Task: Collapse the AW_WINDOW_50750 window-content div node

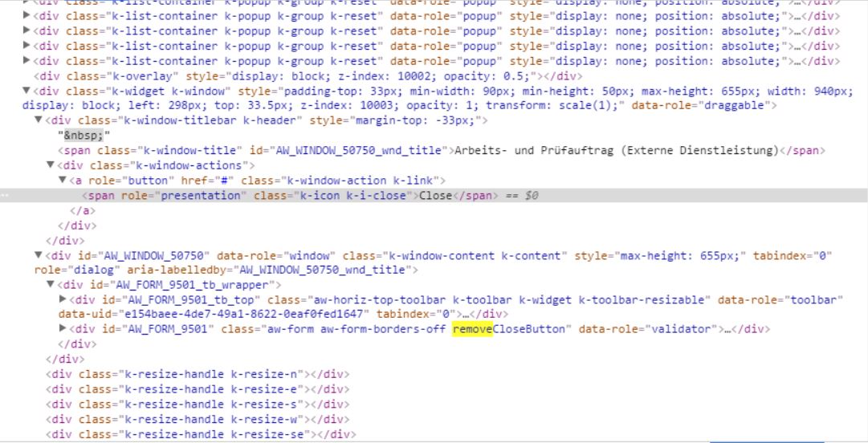Action: (39, 255)
